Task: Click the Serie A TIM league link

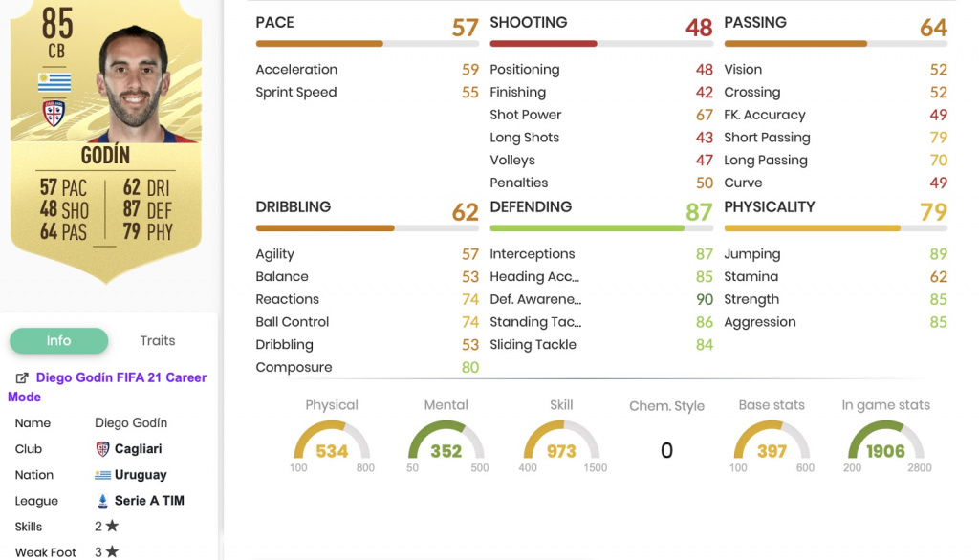Action: pyautogui.click(x=149, y=501)
